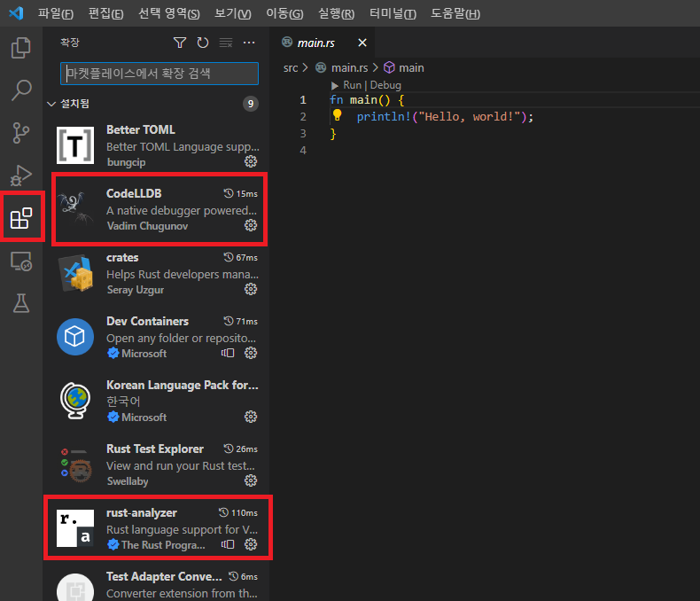Open the Explorer view in activity bar
700x601 pixels.
point(20,48)
